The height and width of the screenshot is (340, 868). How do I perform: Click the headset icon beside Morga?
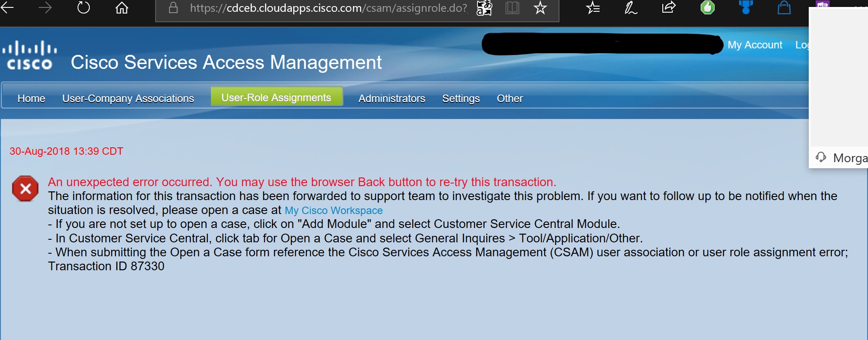(821, 157)
